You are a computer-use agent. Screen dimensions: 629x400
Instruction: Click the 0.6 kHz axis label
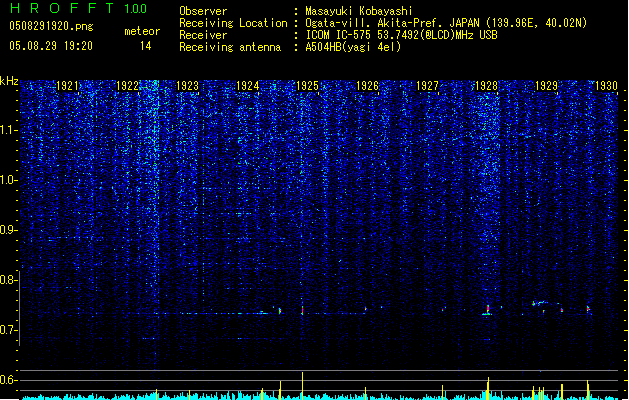(9, 380)
